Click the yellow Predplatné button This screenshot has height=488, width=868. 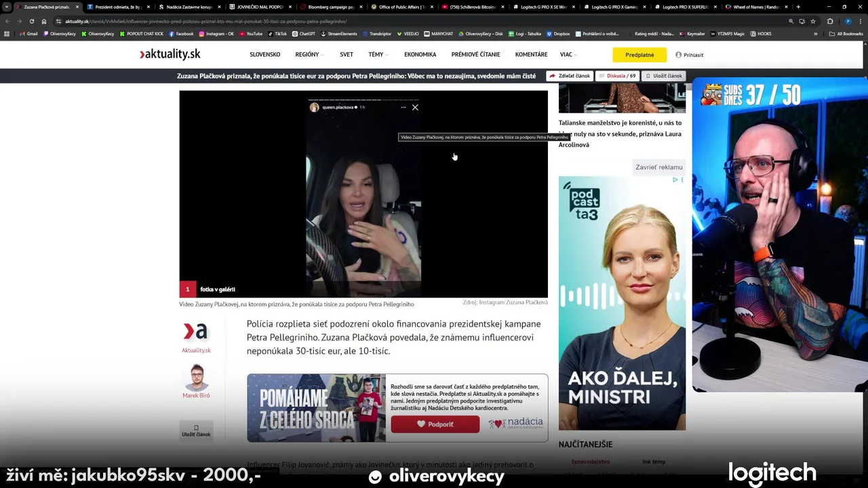tap(639, 55)
